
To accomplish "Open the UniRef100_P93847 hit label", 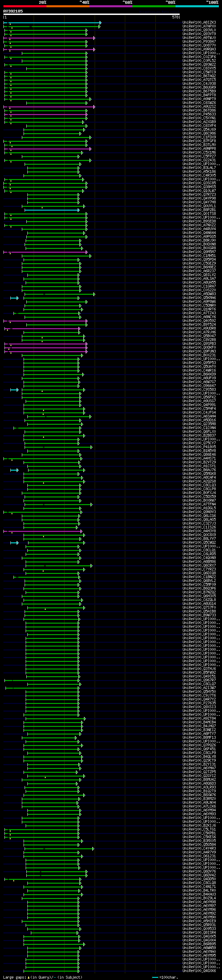I will (x=199, y=41).
